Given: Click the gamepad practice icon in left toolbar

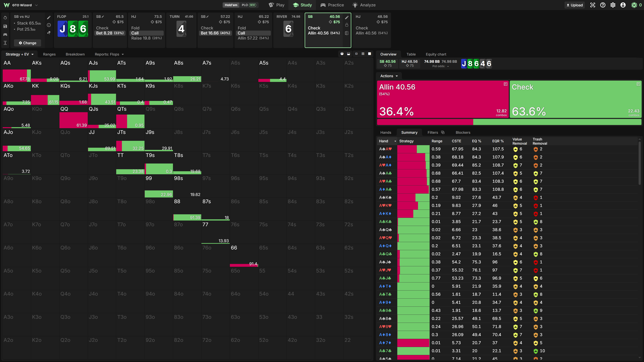Looking at the screenshot, I should click(x=5, y=34).
